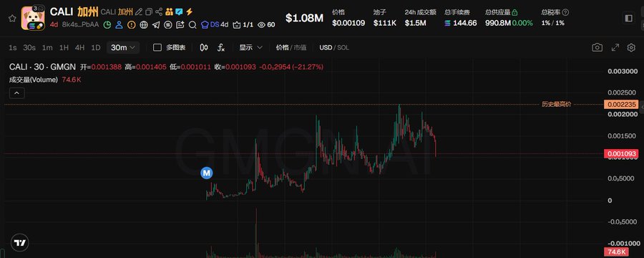Open the crown 1/1 indicator

coord(243,24)
